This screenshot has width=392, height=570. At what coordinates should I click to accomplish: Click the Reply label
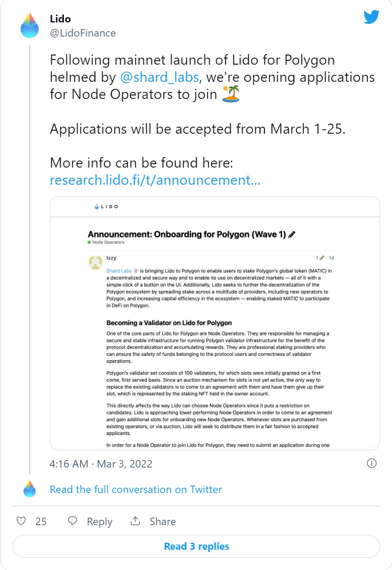(x=99, y=522)
